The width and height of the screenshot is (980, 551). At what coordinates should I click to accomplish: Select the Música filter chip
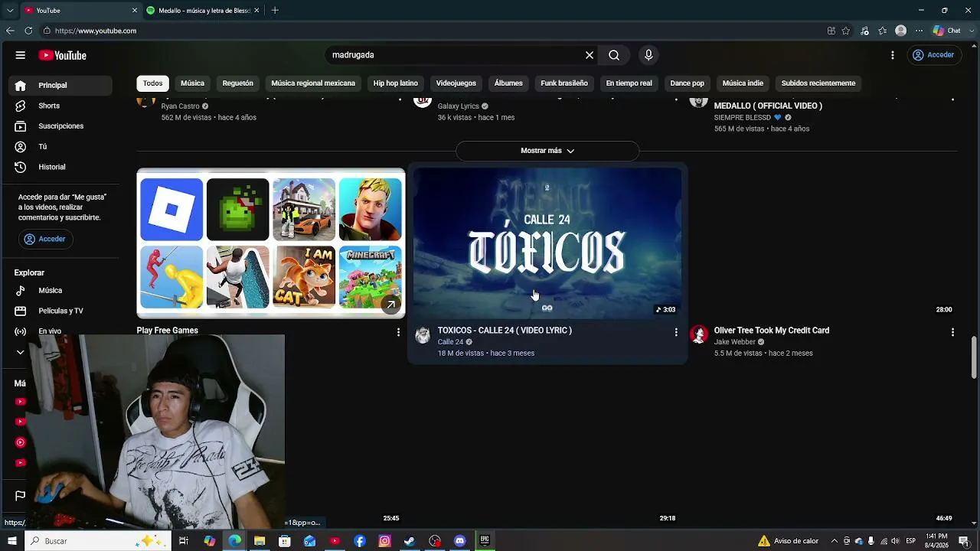click(192, 83)
